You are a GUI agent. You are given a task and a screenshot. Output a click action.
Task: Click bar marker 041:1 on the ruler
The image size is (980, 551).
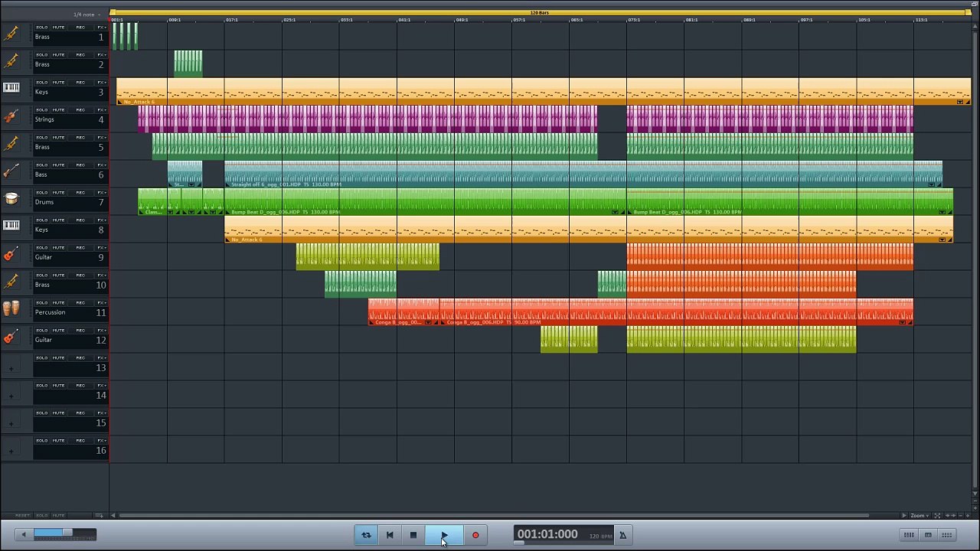coord(403,20)
